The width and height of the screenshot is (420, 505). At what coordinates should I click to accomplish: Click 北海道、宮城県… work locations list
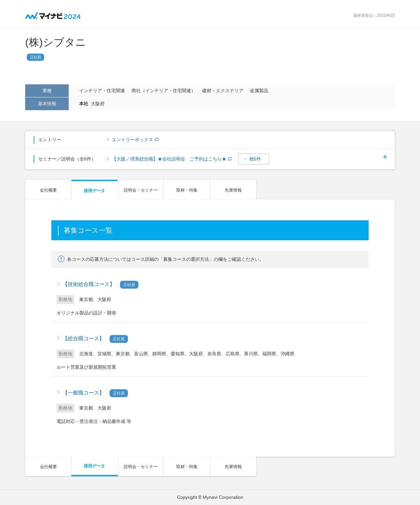pyautogui.click(x=187, y=354)
